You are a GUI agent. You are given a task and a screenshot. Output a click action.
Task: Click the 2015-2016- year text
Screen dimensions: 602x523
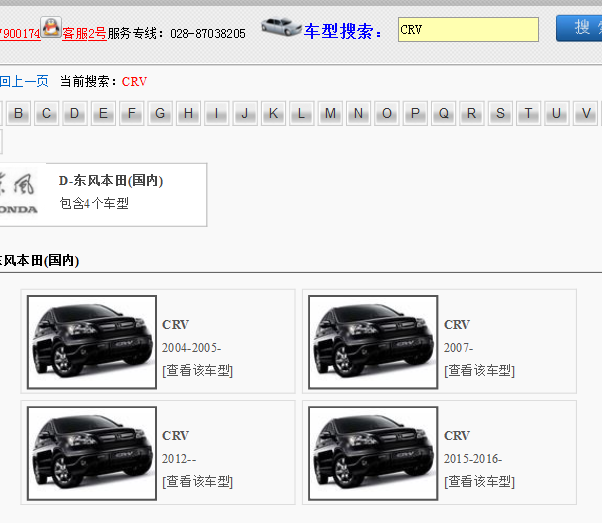pos(473,458)
